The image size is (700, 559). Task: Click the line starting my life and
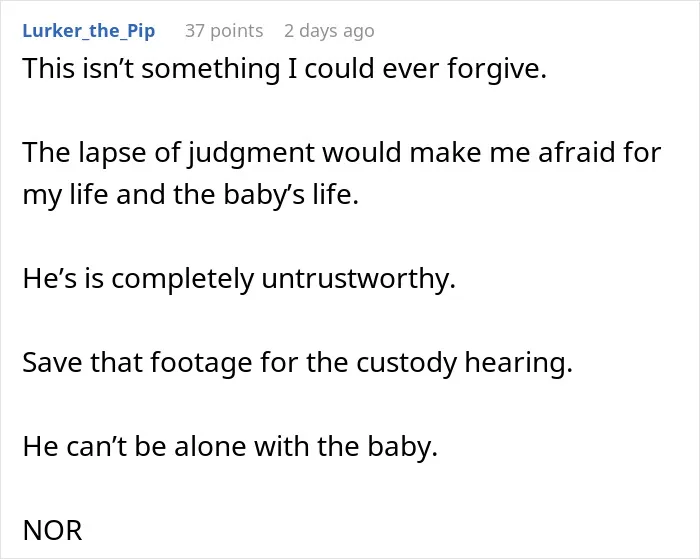point(191,195)
